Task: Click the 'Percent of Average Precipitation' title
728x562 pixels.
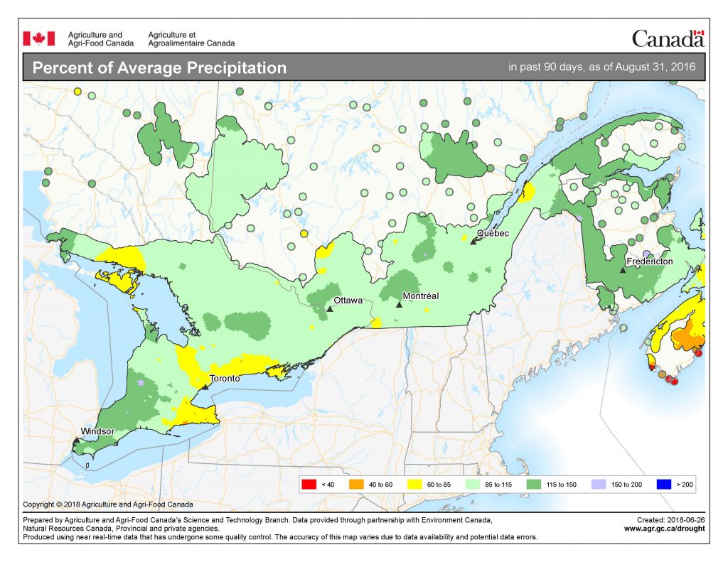Action: pos(159,67)
